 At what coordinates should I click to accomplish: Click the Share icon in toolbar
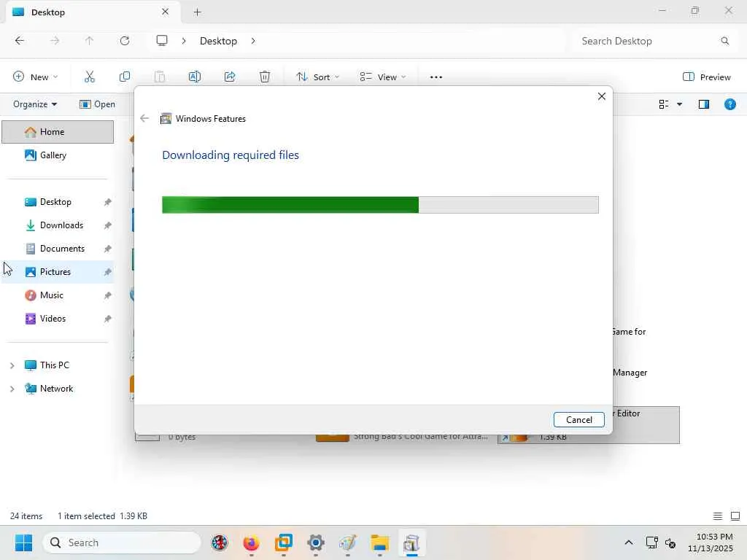point(230,77)
